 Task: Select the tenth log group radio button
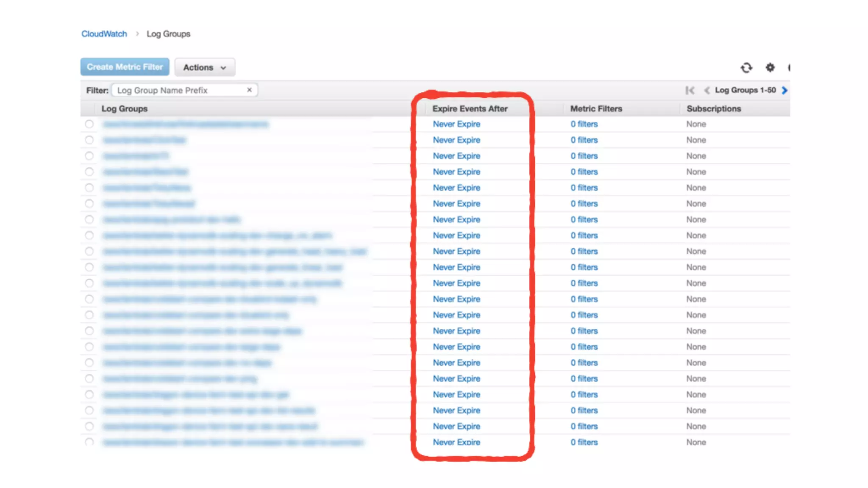click(x=89, y=267)
